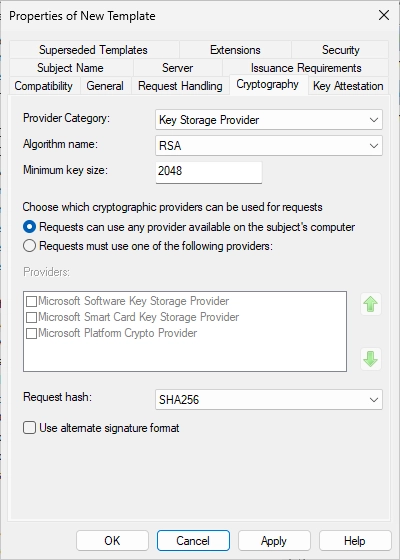Check Microsoft Platform Crypto Provider
This screenshot has width=400, height=560.
(31, 333)
